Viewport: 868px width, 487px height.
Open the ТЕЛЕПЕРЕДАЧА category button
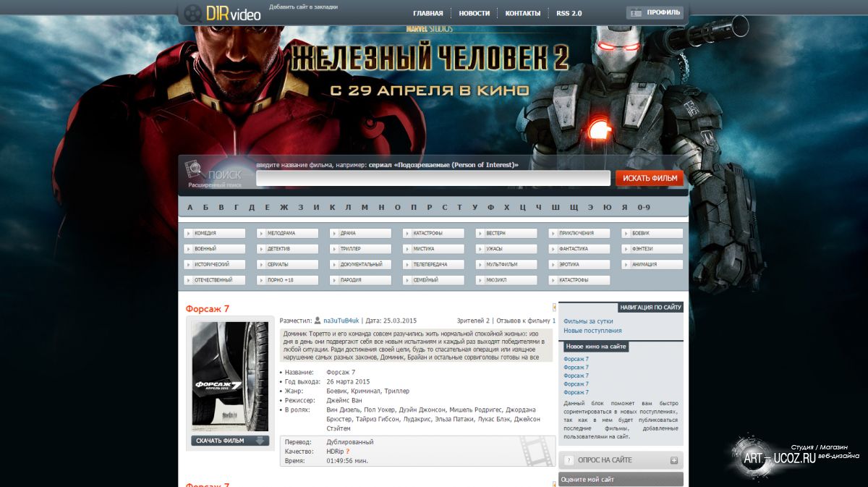tap(434, 265)
